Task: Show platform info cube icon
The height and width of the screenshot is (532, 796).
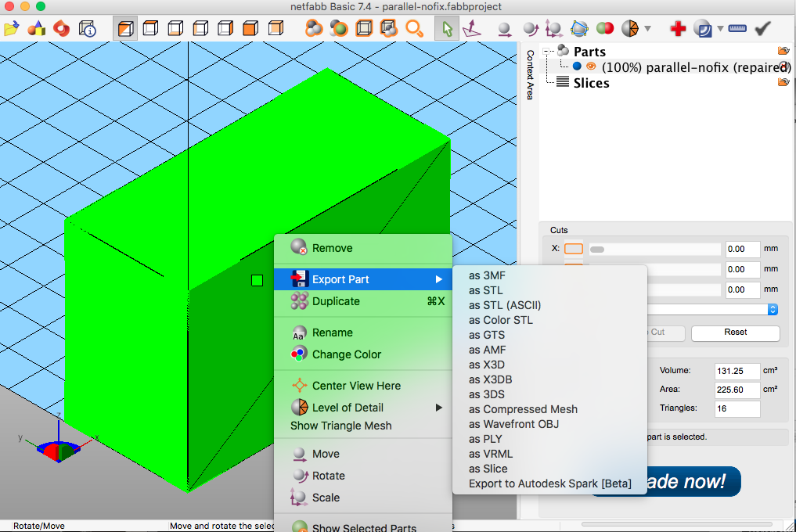Action: 88,28
